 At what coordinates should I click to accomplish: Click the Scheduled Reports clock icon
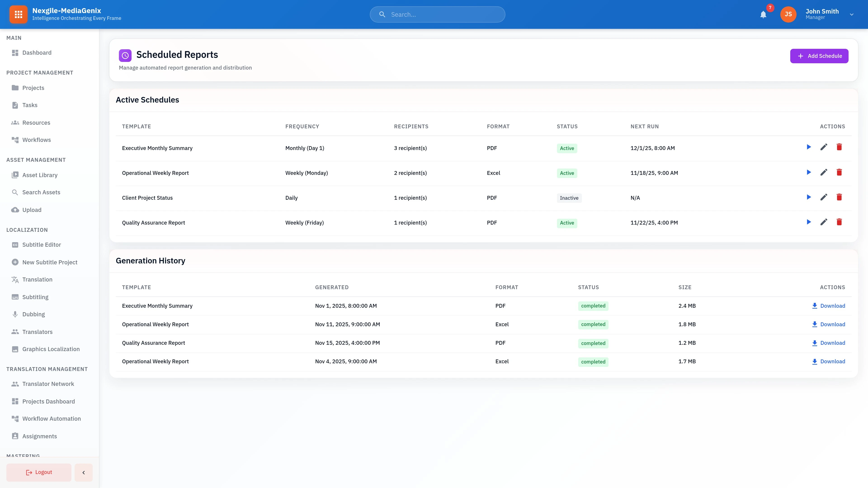[x=125, y=55]
